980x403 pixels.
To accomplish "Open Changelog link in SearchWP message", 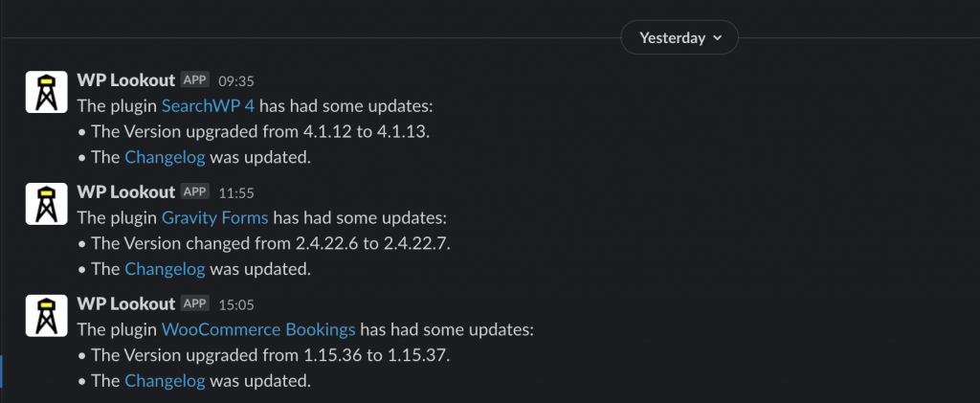I will point(165,157).
